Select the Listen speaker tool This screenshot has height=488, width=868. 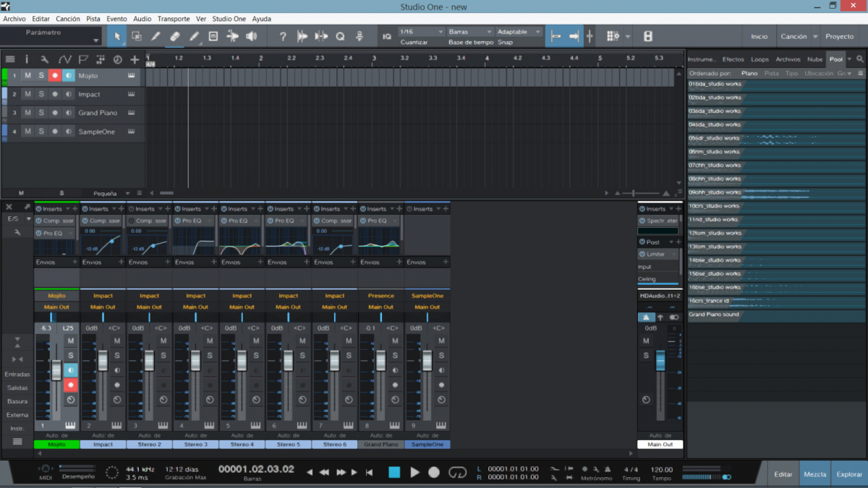252,36
